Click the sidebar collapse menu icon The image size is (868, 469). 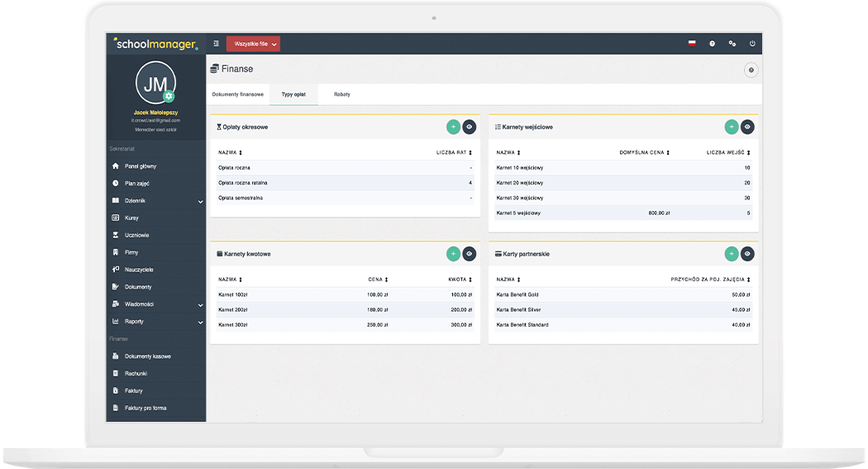pyautogui.click(x=216, y=44)
